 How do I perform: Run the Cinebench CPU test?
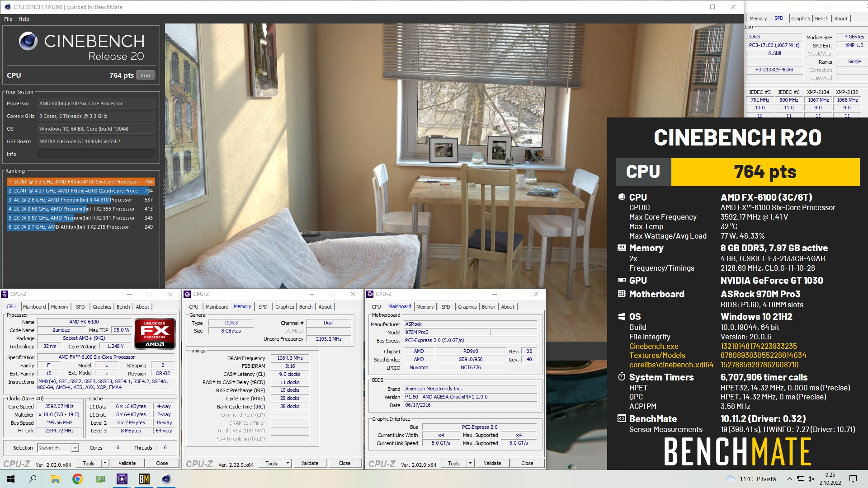(x=145, y=75)
